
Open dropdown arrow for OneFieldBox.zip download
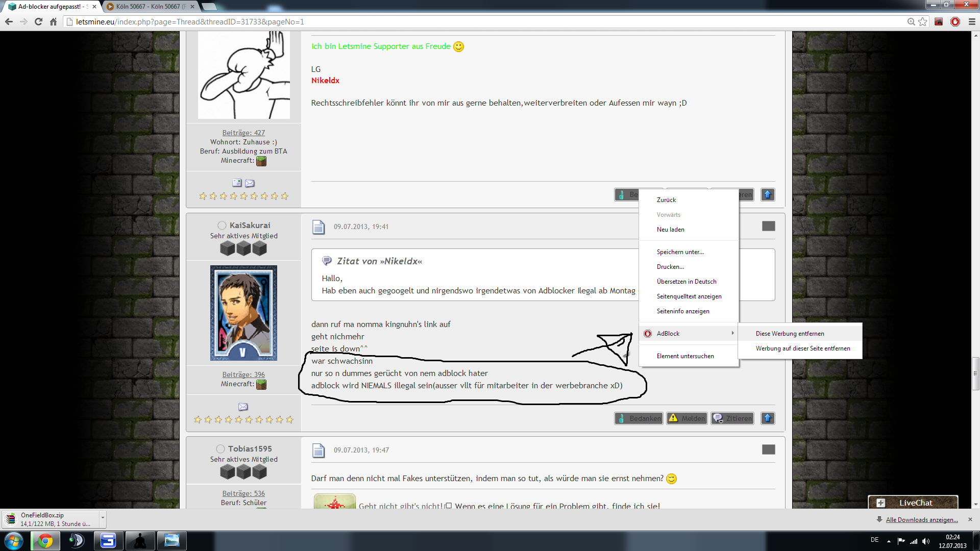[x=103, y=517]
